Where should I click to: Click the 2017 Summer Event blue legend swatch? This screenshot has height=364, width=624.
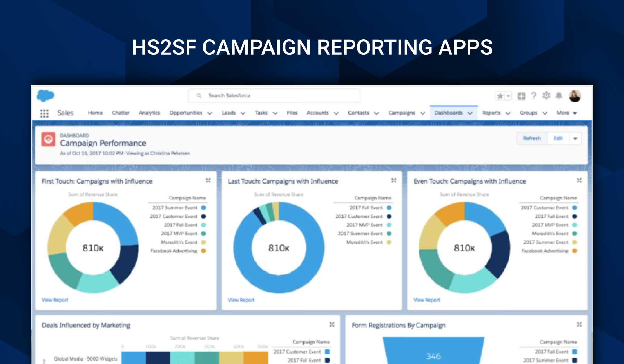(x=203, y=208)
